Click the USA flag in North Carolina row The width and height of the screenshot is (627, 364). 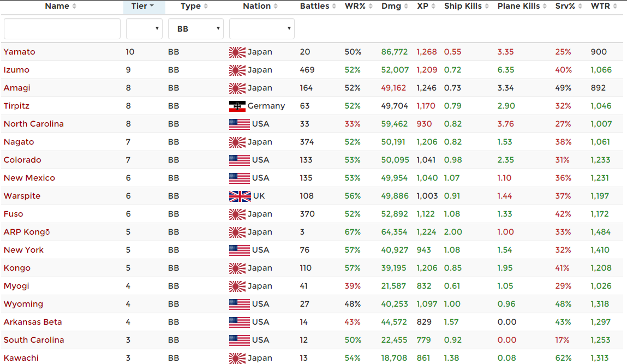(x=239, y=124)
